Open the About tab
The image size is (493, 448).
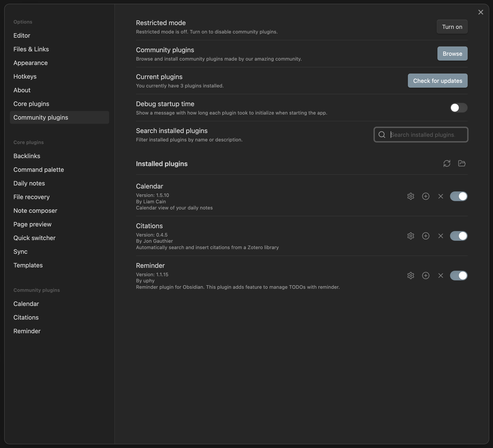(60, 90)
